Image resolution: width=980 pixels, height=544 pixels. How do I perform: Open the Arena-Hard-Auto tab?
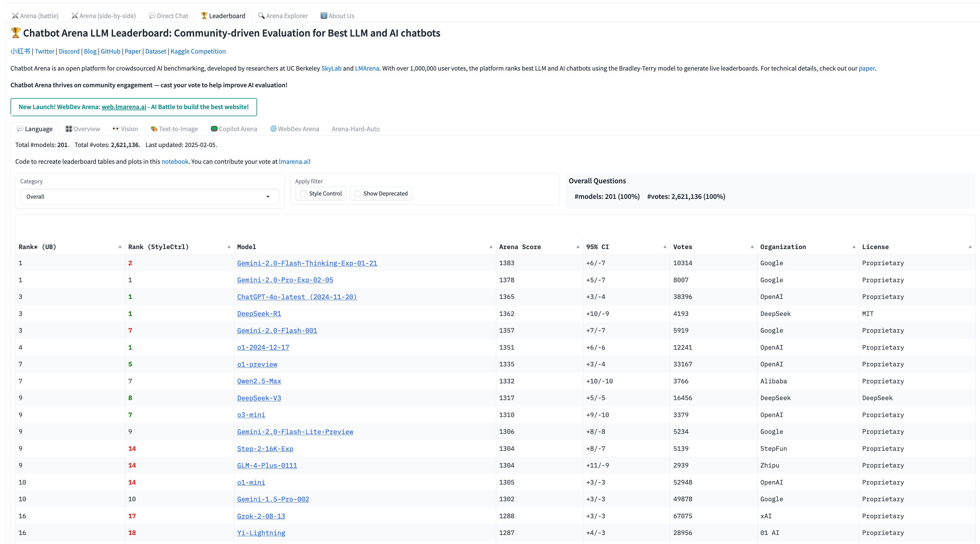pyautogui.click(x=355, y=129)
